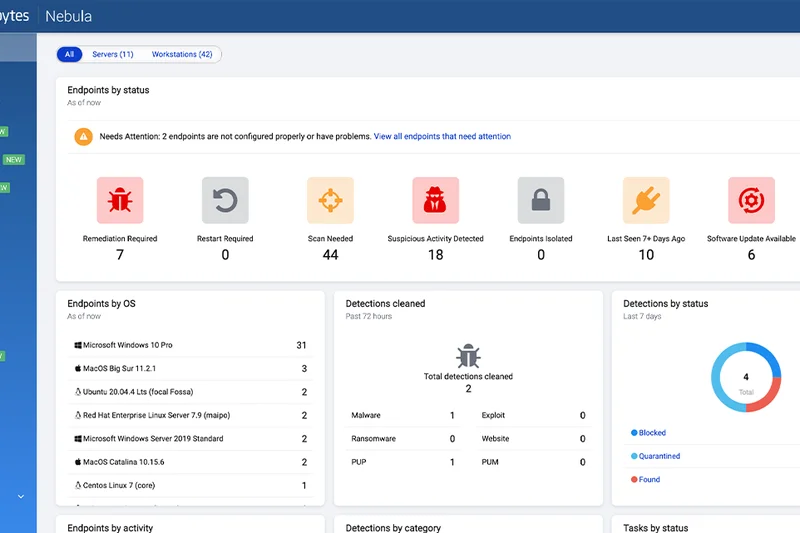Click the Remediation Required bug icon
Screen dimensions: 800x533
[120, 200]
